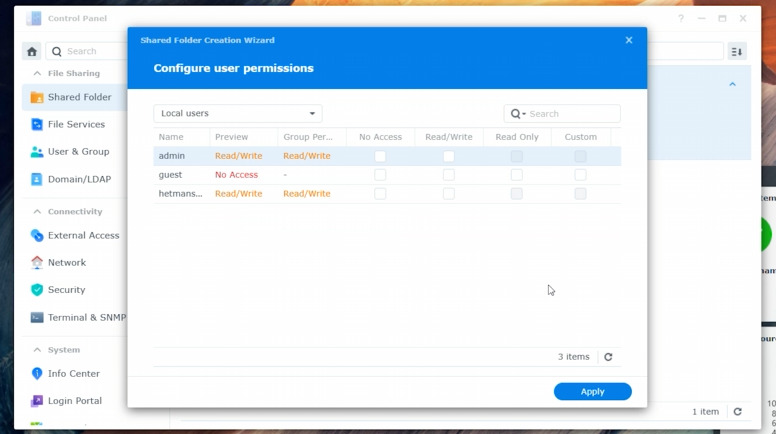Open Terminal & SNMP settings
This screenshot has width=776, height=434.
(x=87, y=317)
